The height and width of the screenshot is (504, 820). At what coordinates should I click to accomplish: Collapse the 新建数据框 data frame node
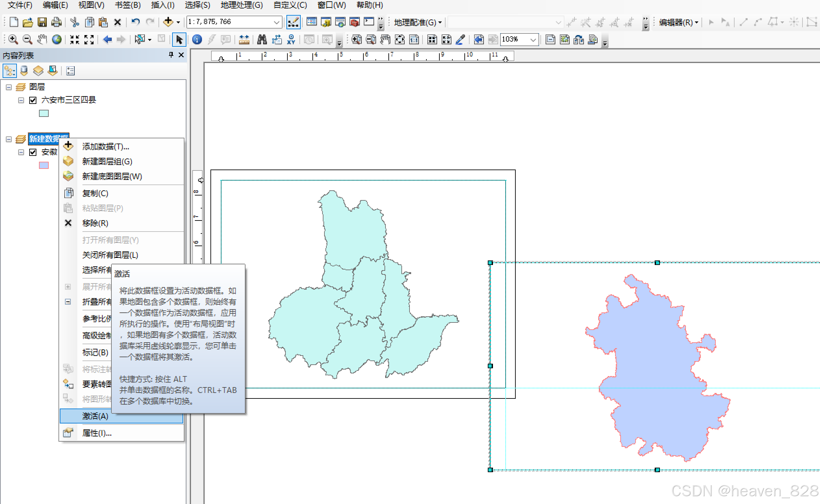pyautogui.click(x=9, y=139)
